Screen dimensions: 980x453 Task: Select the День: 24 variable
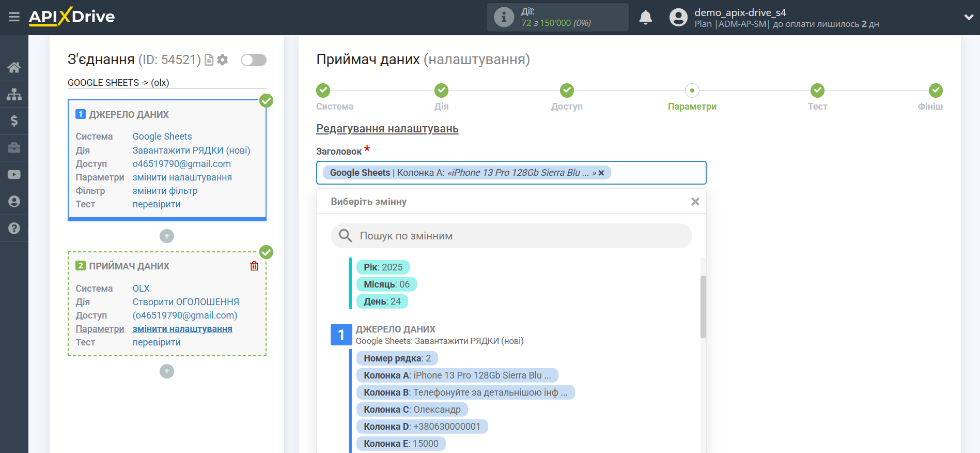(382, 301)
